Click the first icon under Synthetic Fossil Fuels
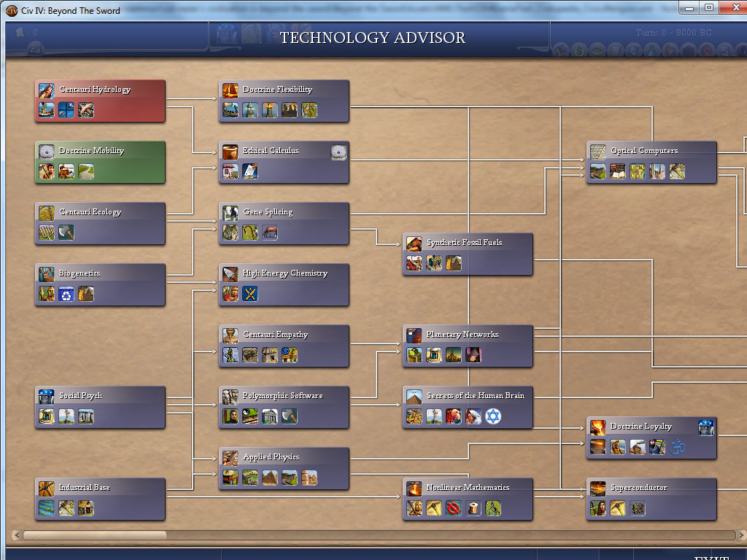The image size is (747, 560). click(414, 262)
